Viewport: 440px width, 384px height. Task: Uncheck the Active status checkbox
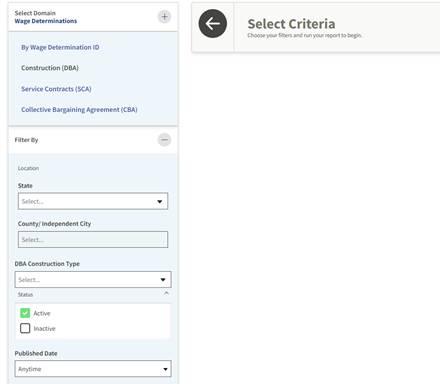click(25, 313)
